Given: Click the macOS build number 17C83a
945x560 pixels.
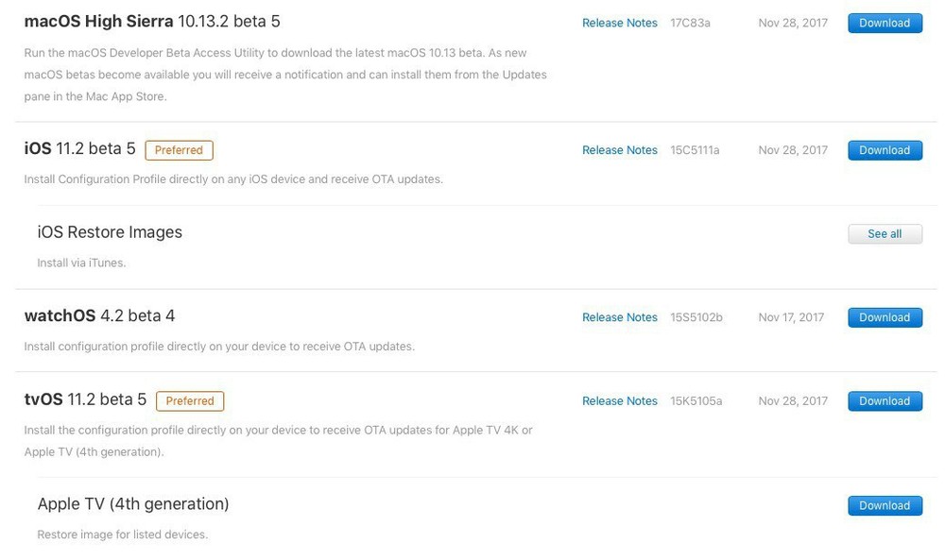Looking at the screenshot, I should tap(690, 23).
